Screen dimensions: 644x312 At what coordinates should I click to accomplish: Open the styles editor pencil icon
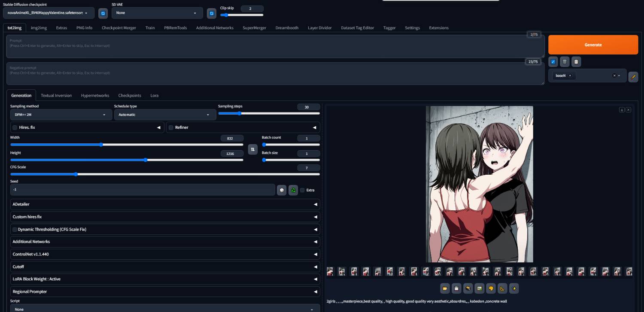(633, 77)
